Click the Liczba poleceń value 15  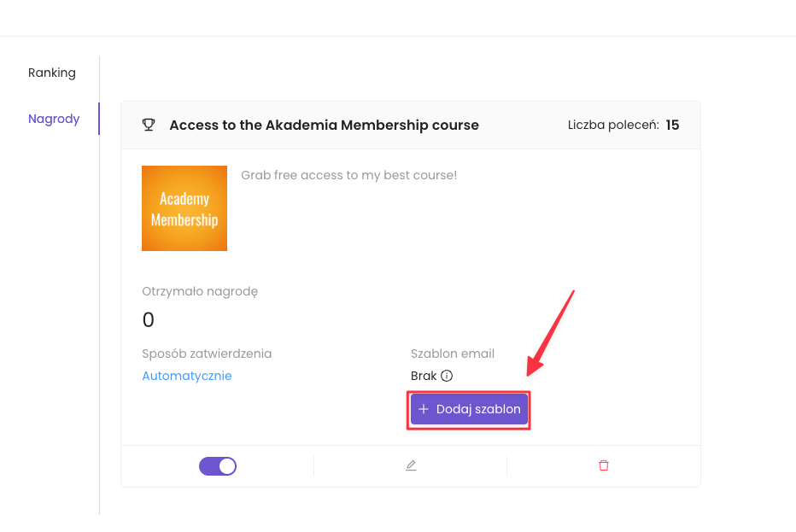(672, 125)
